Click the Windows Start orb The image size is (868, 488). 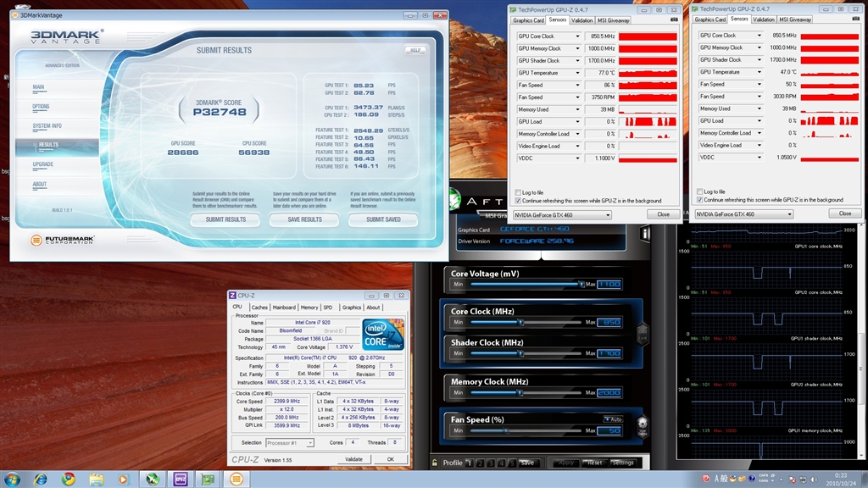[13, 479]
